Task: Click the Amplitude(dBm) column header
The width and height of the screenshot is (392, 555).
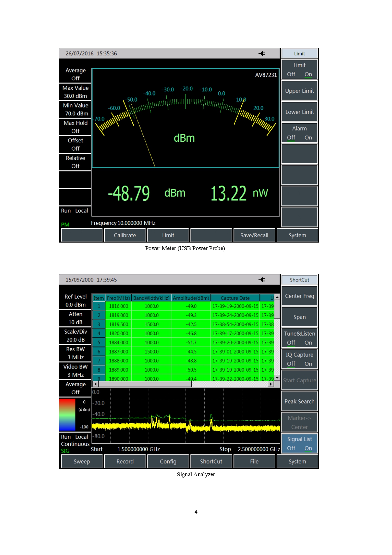Action: click(191, 298)
